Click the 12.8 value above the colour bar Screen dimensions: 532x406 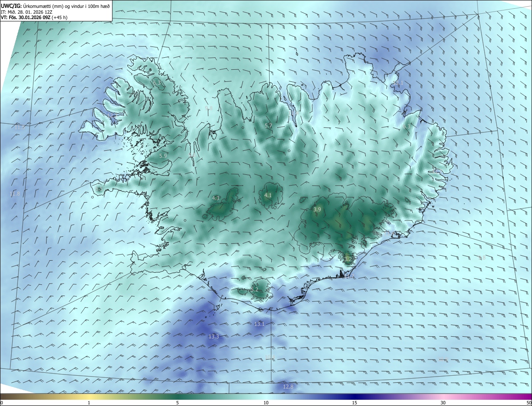(288, 387)
